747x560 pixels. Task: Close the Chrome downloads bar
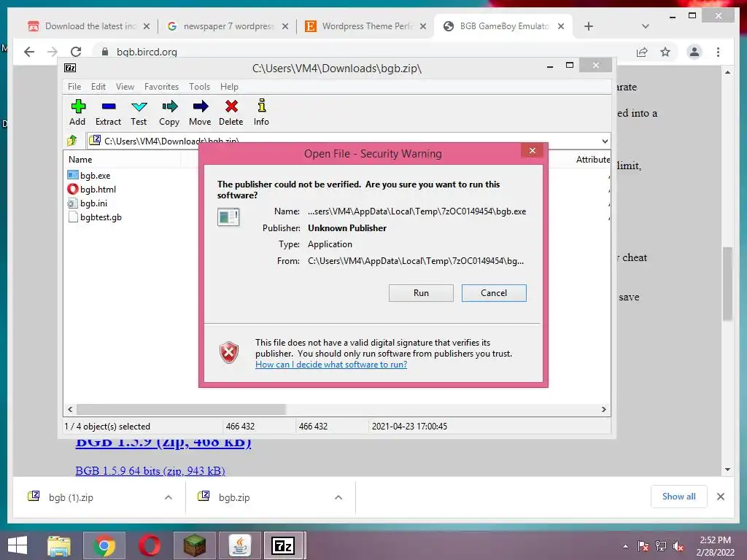coord(720,497)
